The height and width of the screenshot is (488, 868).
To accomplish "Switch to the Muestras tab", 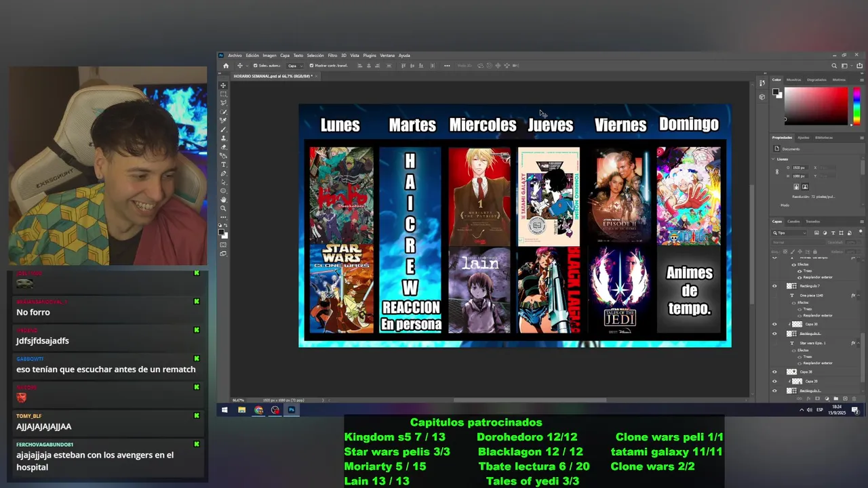I will click(793, 80).
